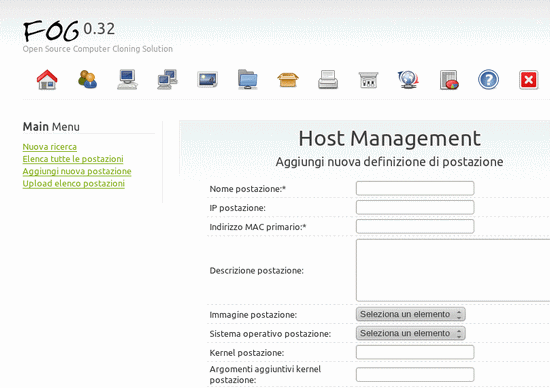The image size is (550, 388).
Task: Click the 'IP postazione:' label
Action: coord(237,208)
